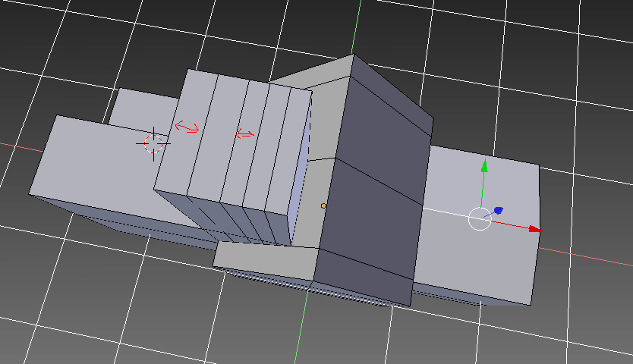Grab the green Y-axis manipulator arrow

(x=484, y=165)
